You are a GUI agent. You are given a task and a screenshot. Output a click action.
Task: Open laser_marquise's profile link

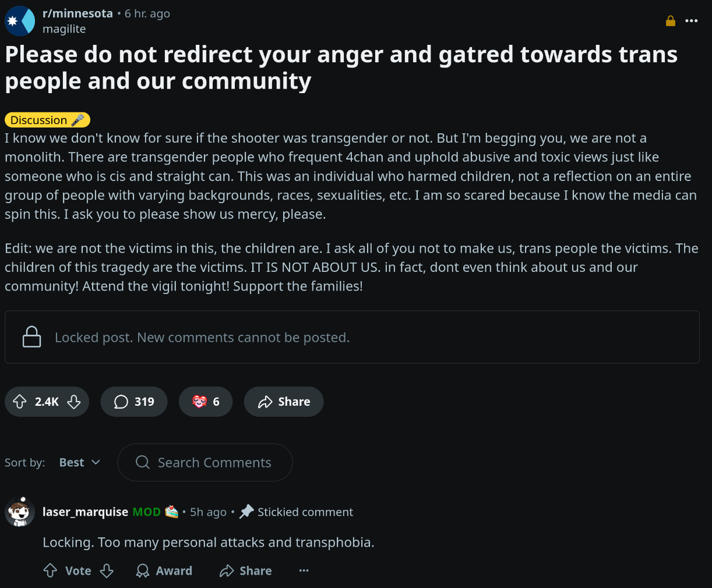85,512
